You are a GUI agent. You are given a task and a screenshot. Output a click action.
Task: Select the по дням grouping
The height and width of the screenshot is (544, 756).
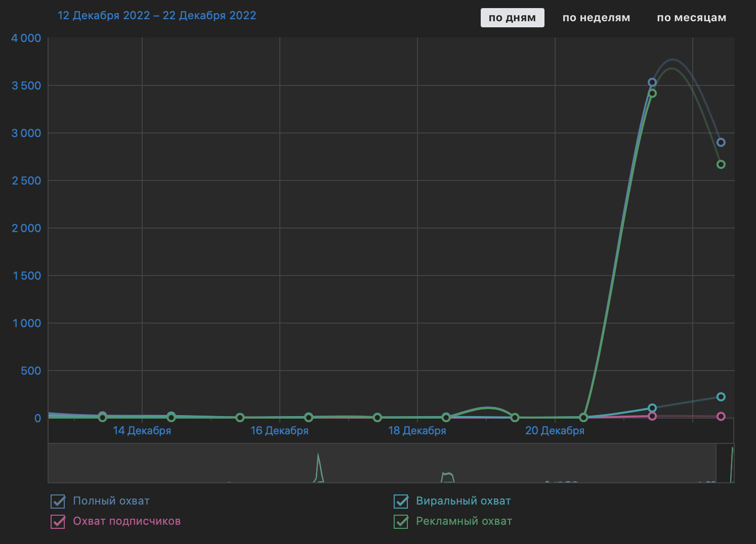[x=512, y=18]
